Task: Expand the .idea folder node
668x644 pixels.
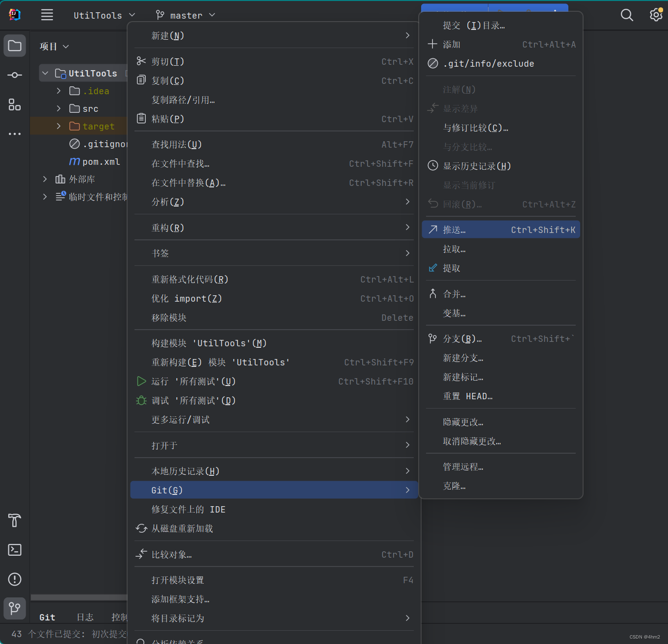Action: pyautogui.click(x=59, y=91)
